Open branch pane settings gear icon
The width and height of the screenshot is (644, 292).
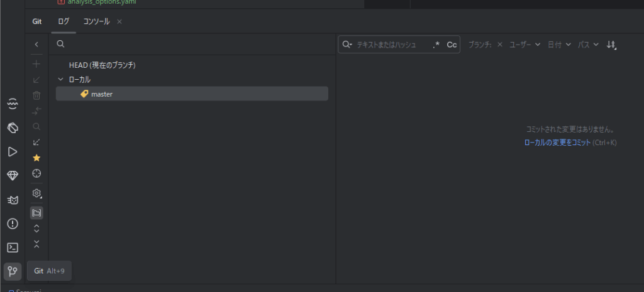(36, 193)
